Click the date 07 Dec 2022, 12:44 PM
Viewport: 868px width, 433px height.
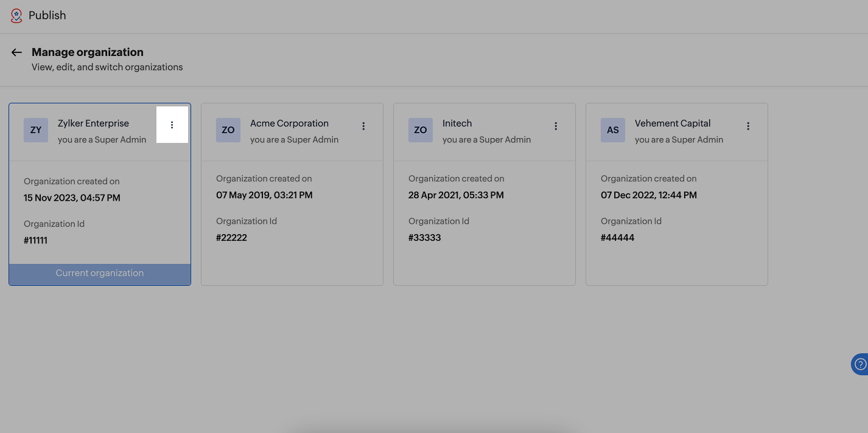649,195
